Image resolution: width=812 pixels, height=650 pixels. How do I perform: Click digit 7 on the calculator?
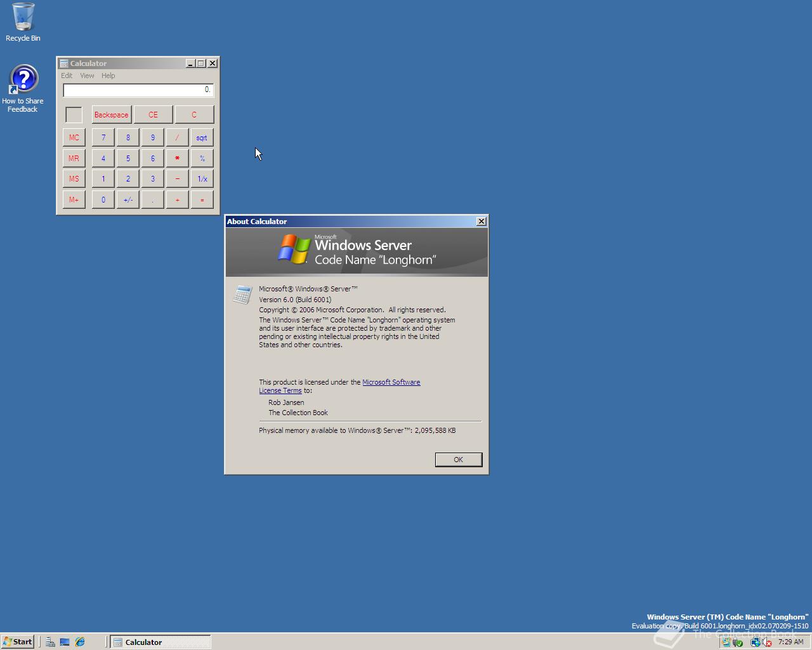click(103, 138)
